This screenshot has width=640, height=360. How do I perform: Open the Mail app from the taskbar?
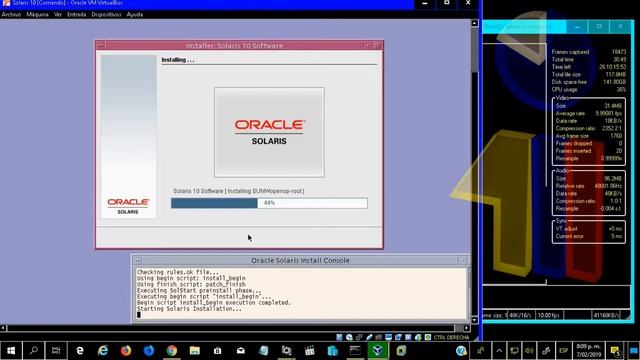pyautogui.click(x=241, y=350)
